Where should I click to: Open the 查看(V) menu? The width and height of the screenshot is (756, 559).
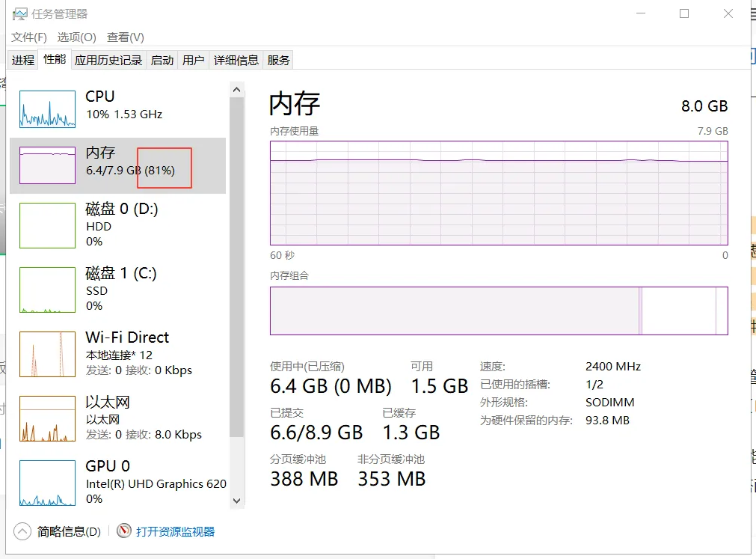tap(126, 37)
